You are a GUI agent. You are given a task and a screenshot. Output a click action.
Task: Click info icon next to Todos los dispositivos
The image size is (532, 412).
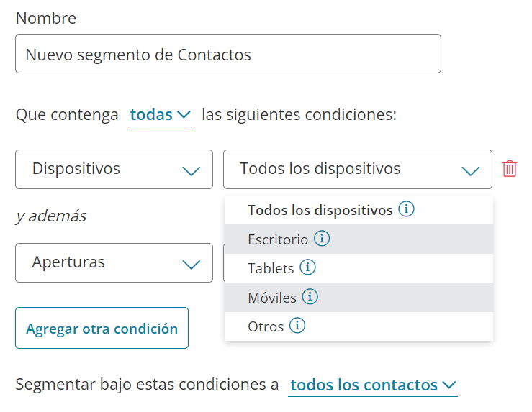pyautogui.click(x=406, y=210)
